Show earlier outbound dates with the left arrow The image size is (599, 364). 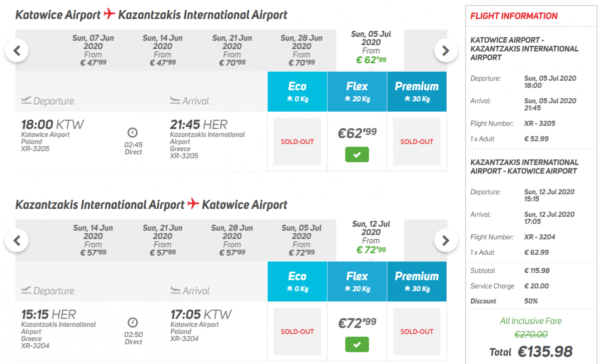(x=17, y=50)
